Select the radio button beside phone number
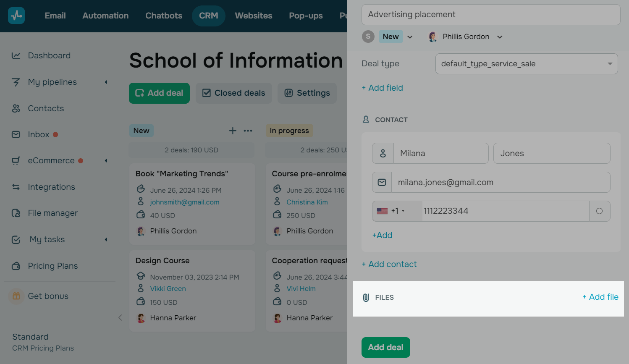 pyautogui.click(x=599, y=211)
